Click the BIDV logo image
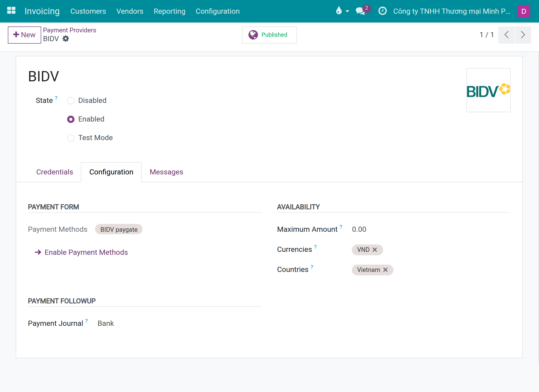Image resolution: width=539 pixels, height=392 pixels. tap(488, 90)
